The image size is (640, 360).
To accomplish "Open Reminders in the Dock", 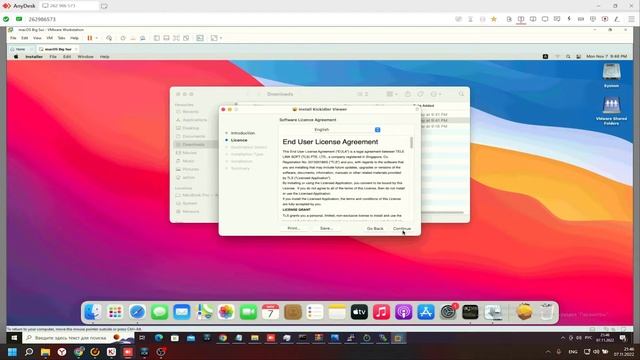I will [x=315, y=312].
